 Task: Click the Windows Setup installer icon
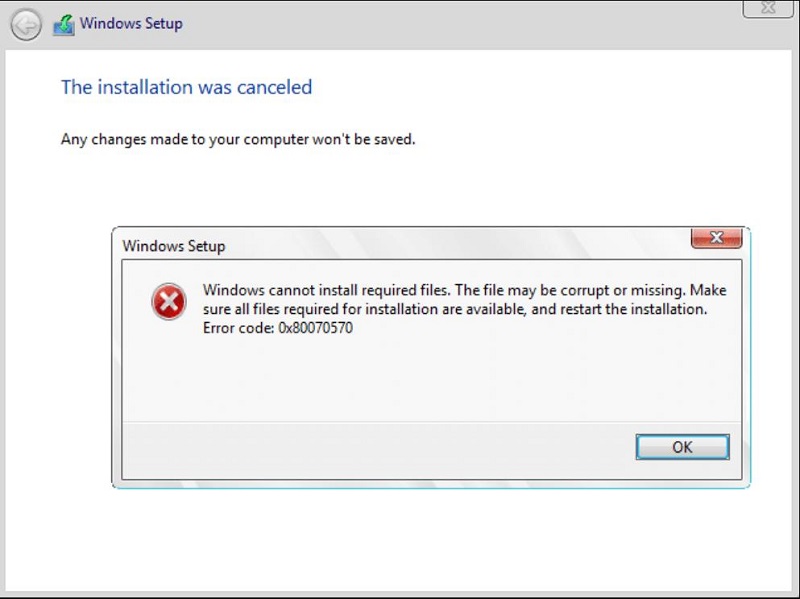64,25
